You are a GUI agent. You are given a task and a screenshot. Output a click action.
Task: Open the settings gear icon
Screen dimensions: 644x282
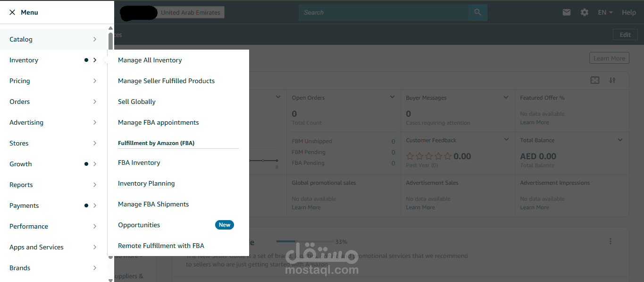[585, 12]
